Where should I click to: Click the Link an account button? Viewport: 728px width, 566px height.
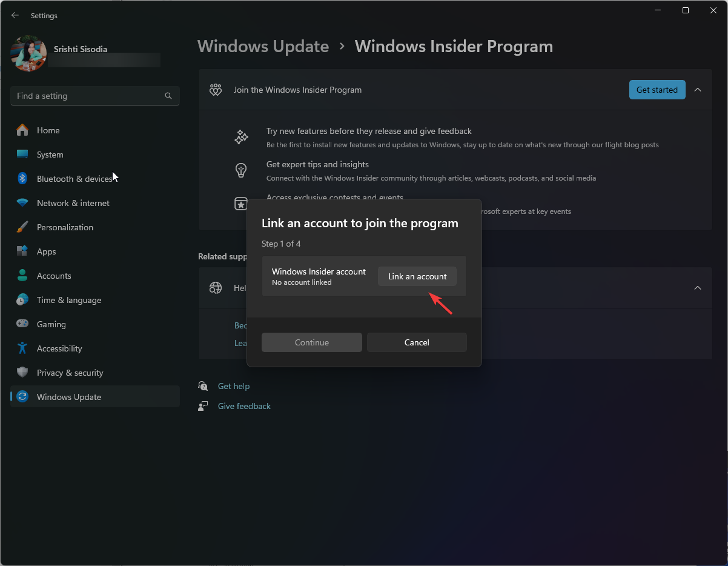point(417,276)
